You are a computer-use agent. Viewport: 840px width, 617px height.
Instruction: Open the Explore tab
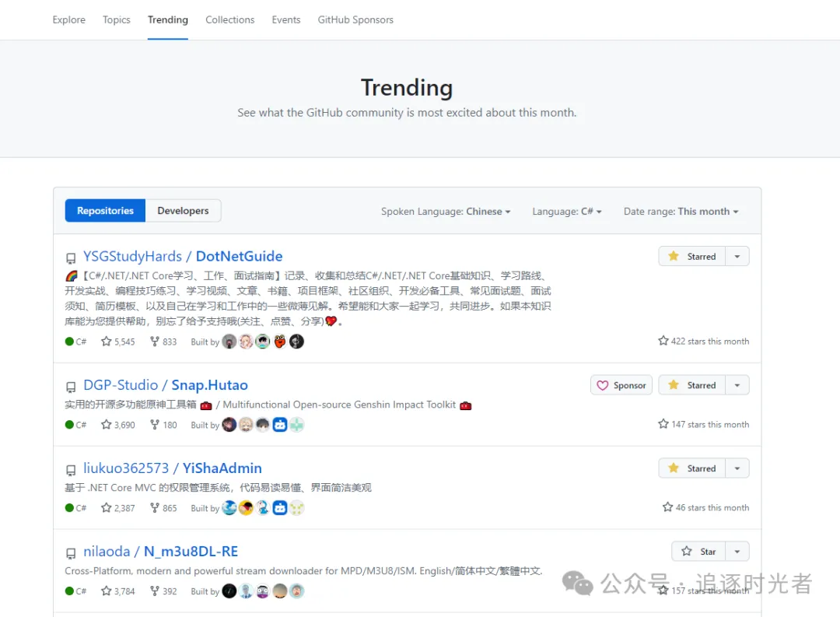68,19
